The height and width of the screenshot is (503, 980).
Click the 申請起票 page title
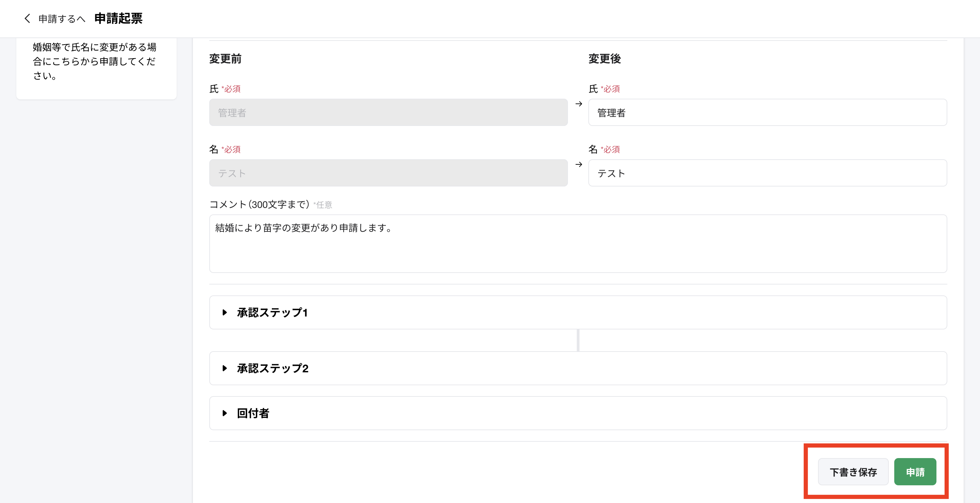coord(118,18)
